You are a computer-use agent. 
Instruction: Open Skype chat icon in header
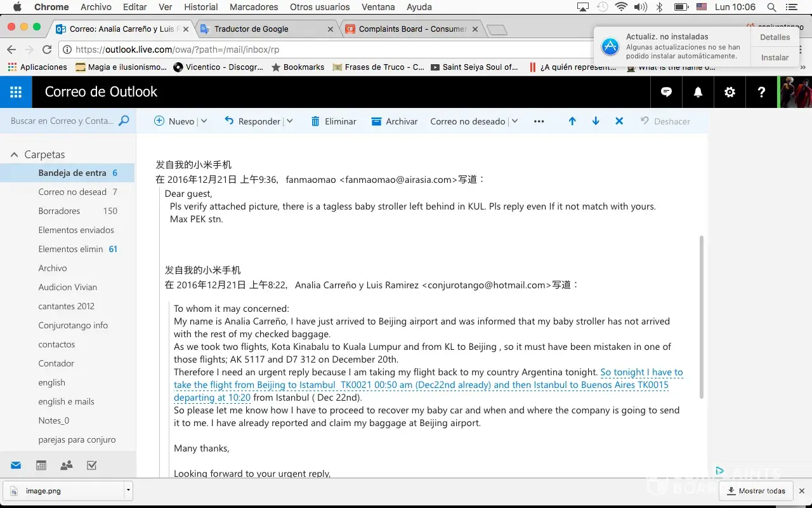coord(666,92)
